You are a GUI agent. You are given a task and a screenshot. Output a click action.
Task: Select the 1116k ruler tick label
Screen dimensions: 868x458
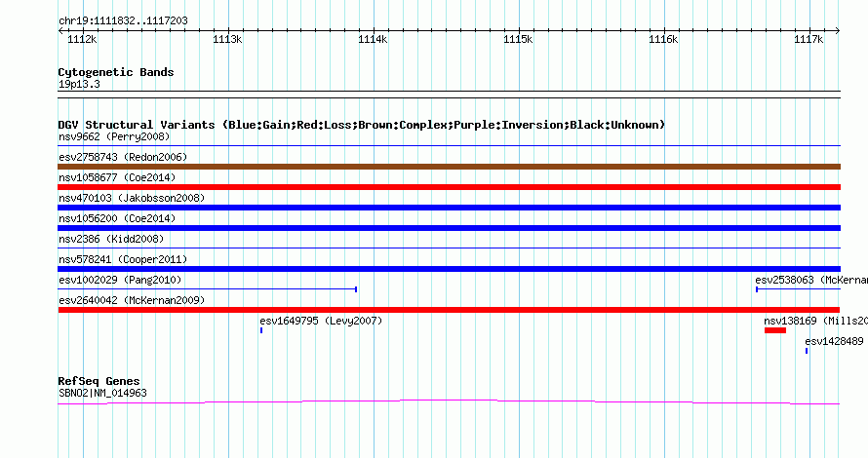pos(663,39)
